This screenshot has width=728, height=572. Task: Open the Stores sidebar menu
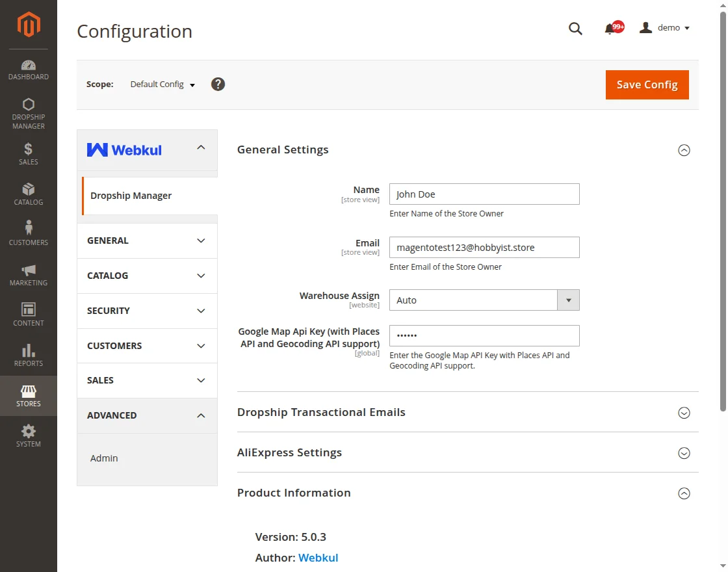[29, 396]
